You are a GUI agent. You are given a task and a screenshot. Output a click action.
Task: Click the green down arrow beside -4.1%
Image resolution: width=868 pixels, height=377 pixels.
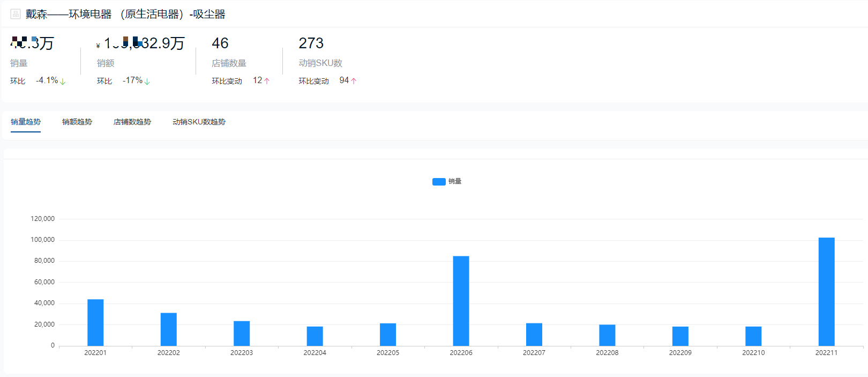[63, 82]
